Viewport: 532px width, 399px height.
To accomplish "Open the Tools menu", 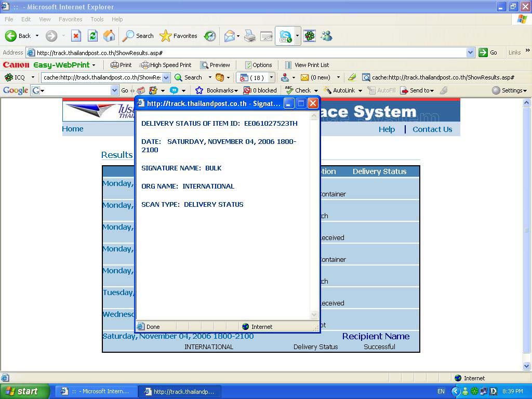I will coord(97,19).
